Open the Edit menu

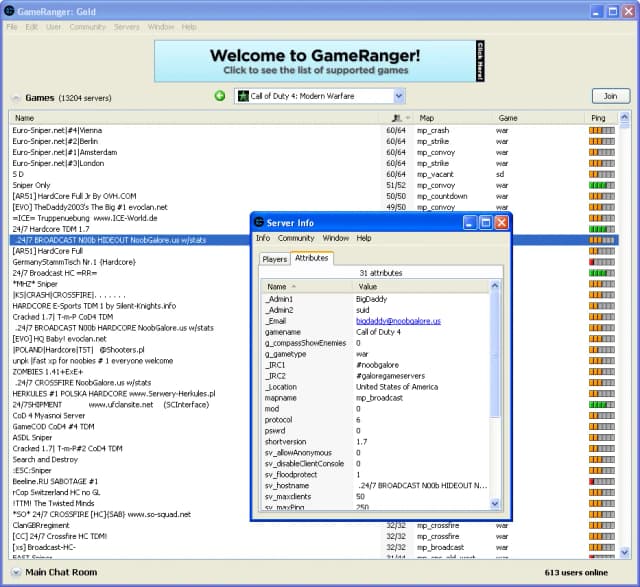[31, 27]
